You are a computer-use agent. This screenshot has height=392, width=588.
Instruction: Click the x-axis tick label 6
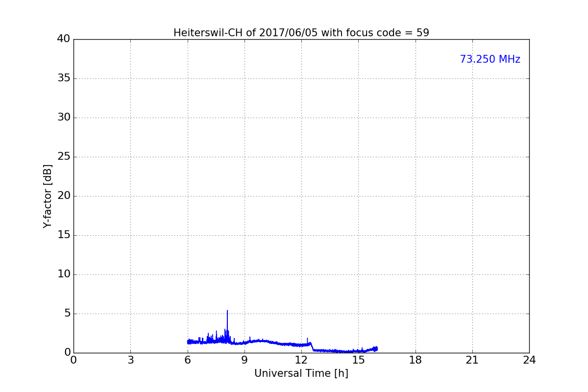[x=188, y=360]
